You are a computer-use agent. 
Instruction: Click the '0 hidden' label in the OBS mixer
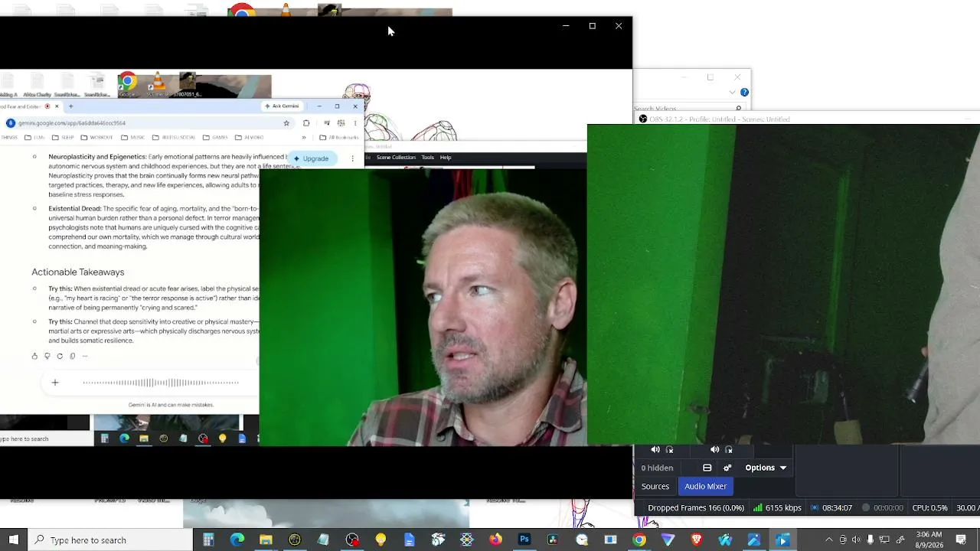tap(658, 468)
